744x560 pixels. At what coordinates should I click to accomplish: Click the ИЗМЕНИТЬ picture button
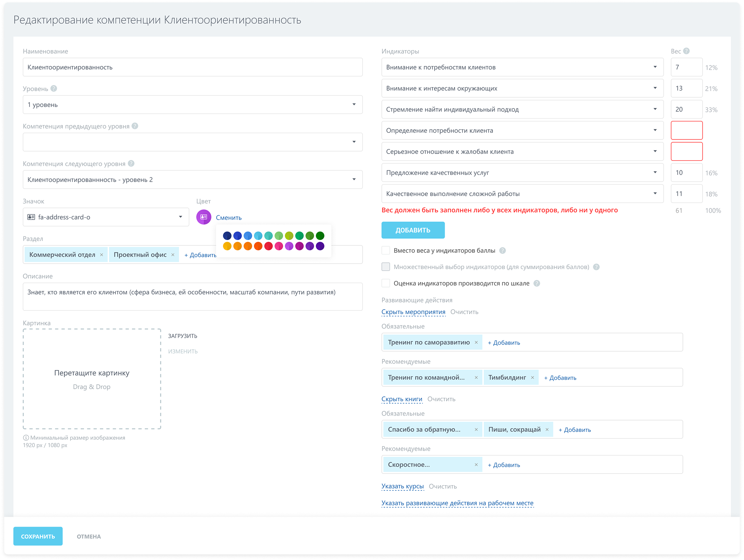tap(183, 351)
